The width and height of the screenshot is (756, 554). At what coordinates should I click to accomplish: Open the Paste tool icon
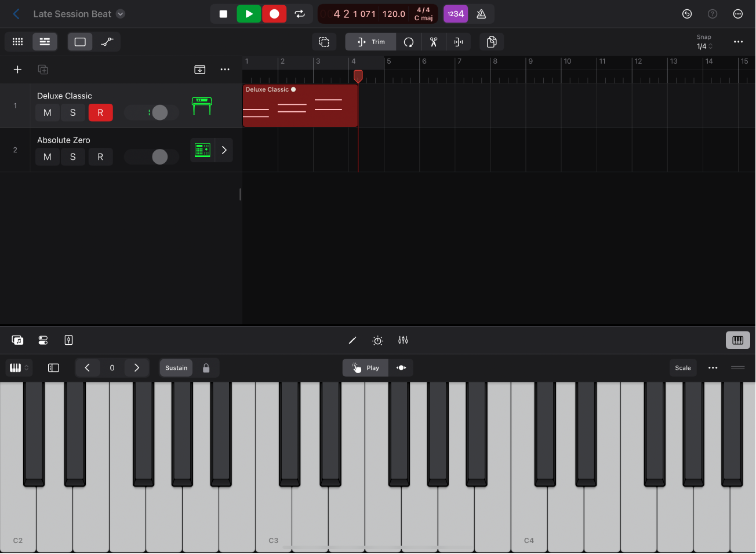pos(491,41)
